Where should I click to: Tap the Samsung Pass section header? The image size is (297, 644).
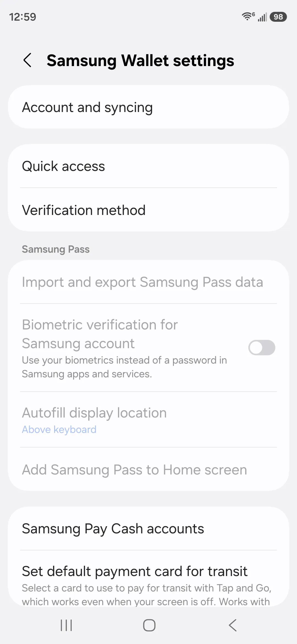coord(56,249)
